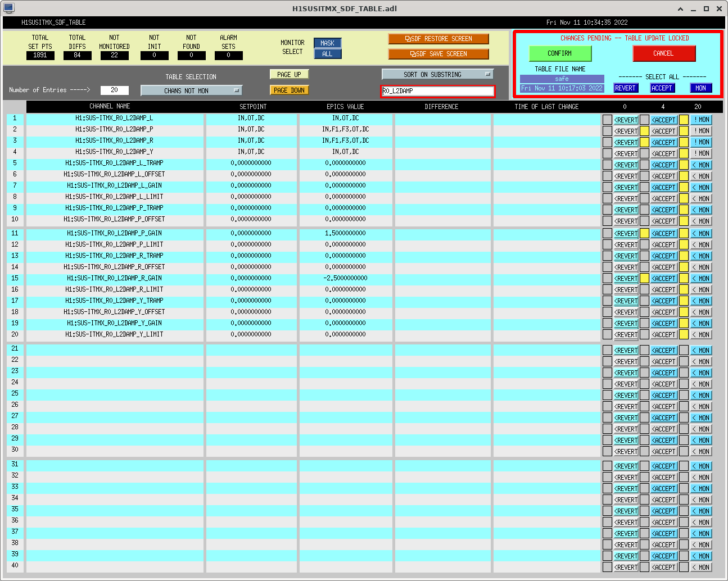Accept the R0_L2DAMP_P switch setting in row 2
The image size is (728, 581).
coord(663,131)
